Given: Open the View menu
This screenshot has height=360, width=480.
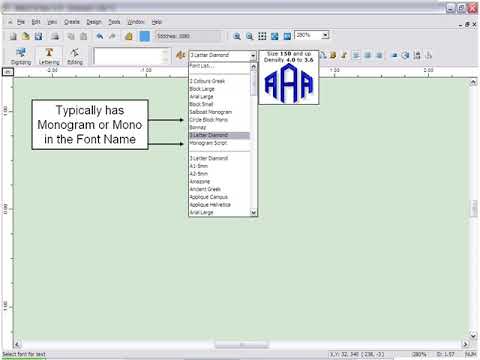Looking at the screenshot, I should 52,22.
